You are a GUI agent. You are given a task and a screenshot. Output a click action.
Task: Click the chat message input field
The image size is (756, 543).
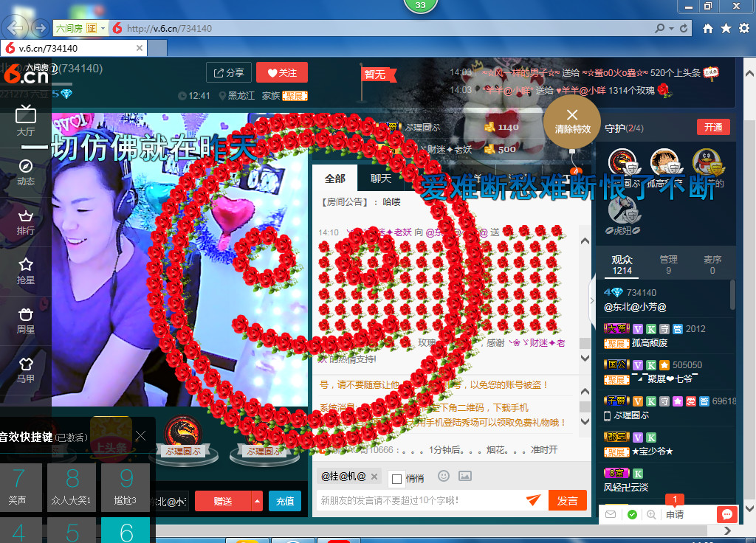tap(419, 501)
